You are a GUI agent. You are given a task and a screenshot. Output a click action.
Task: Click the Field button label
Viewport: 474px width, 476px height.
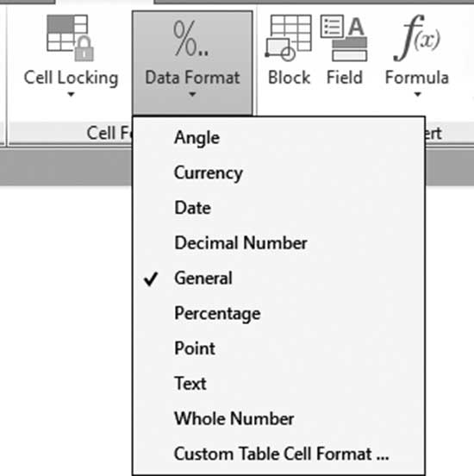tap(345, 78)
